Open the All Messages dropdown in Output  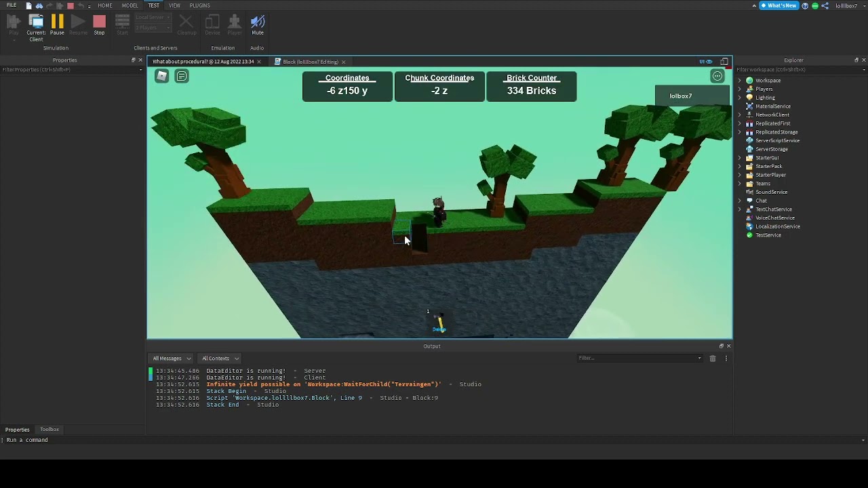172,358
